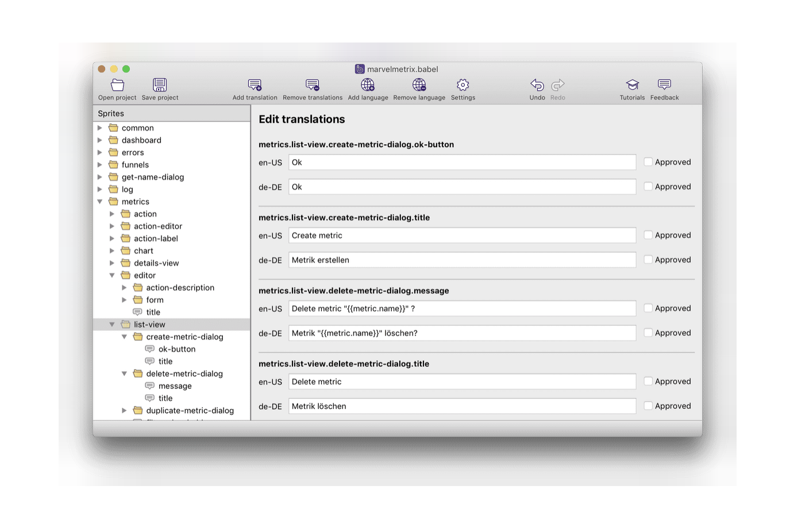Image resolution: width=786 pixels, height=532 pixels.
Task: Click the Remove language globe icon
Action: 419,85
